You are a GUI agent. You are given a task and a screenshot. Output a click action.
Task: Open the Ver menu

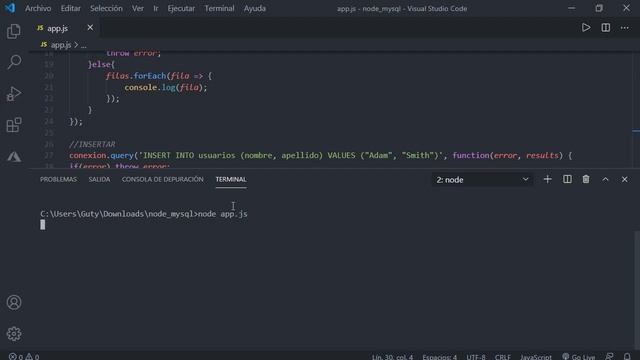tap(138, 8)
